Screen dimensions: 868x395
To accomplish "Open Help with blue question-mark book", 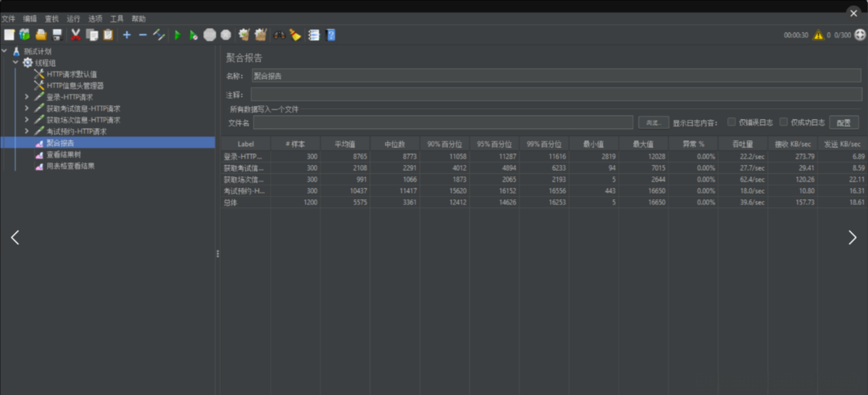I will tap(331, 35).
